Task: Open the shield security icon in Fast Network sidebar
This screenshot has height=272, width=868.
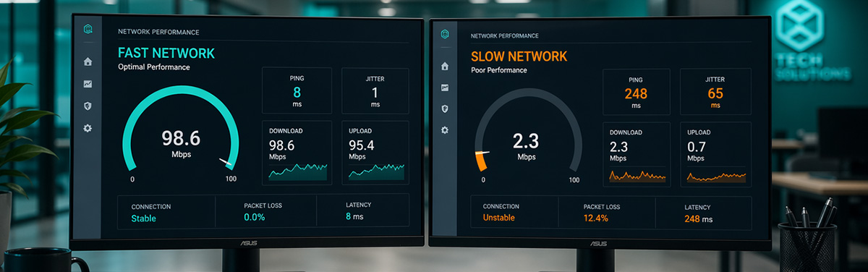Action: point(88,106)
